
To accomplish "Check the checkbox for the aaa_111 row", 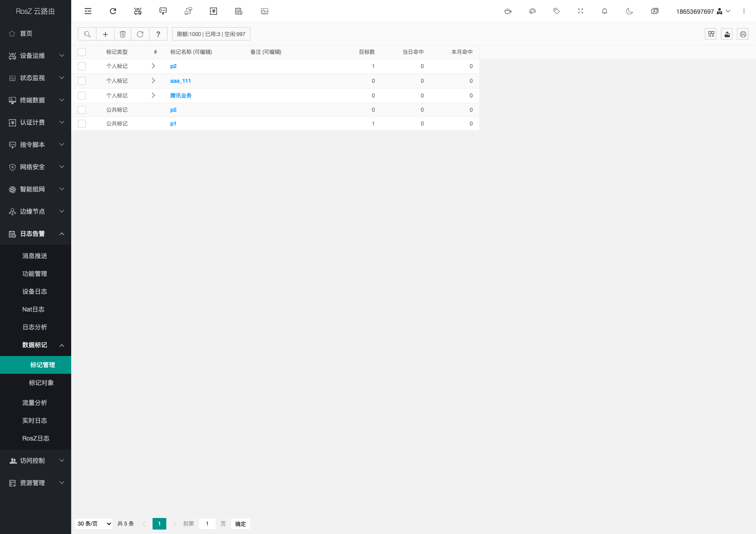I will (82, 81).
